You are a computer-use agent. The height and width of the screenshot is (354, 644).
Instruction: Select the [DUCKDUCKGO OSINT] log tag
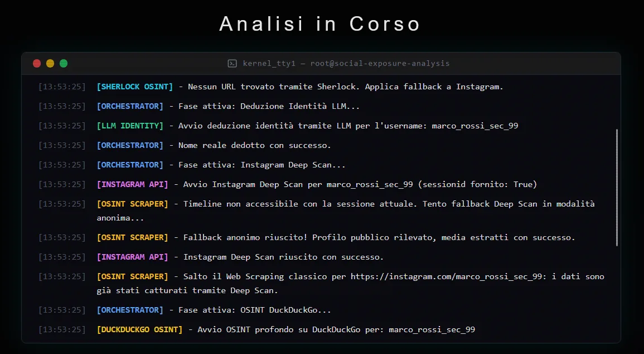[139, 330]
